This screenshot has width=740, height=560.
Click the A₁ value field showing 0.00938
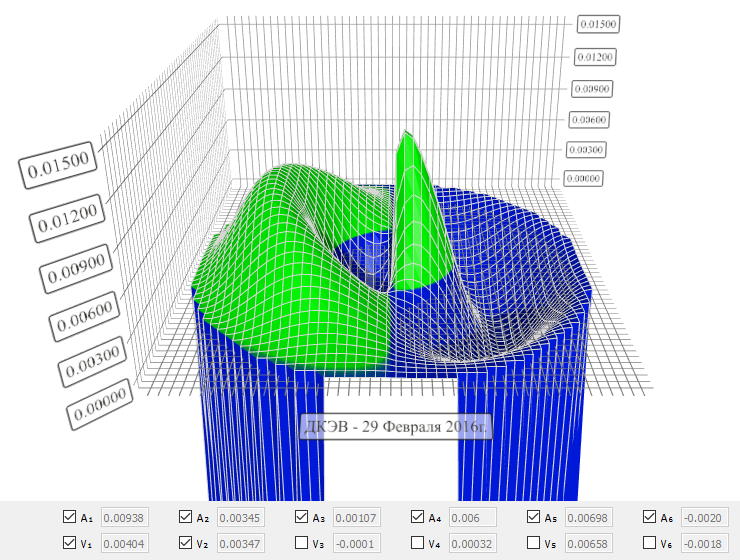(125, 518)
